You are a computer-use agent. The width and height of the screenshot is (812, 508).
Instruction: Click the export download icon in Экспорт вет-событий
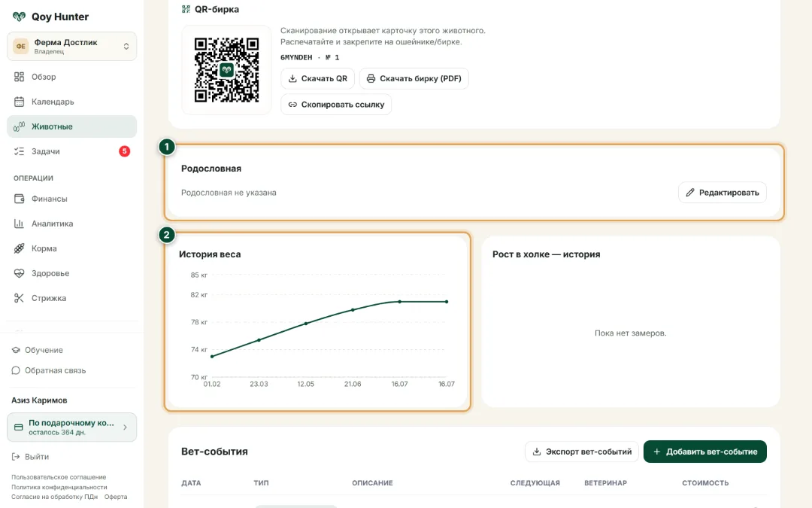537,452
